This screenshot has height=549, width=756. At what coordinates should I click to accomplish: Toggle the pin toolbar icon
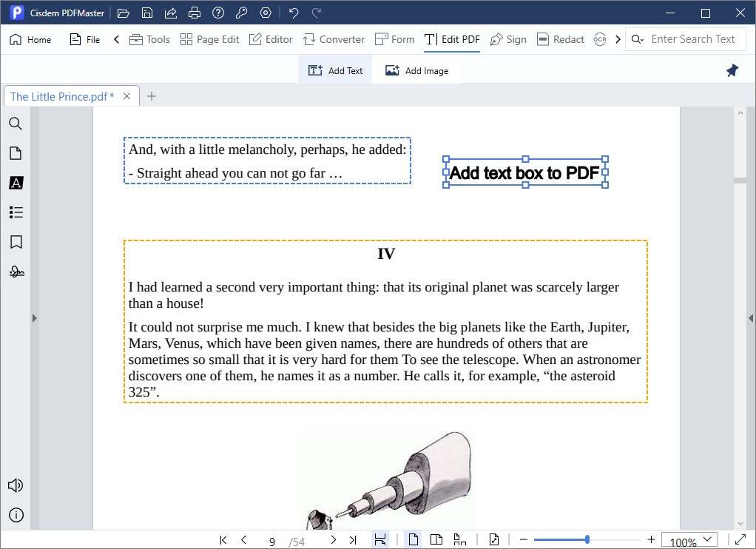click(x=732, y=70)
